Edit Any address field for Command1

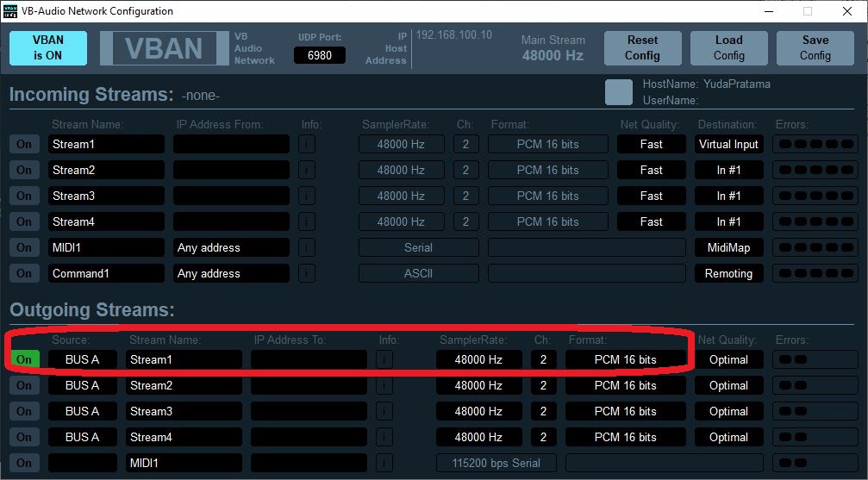[231, 273]
